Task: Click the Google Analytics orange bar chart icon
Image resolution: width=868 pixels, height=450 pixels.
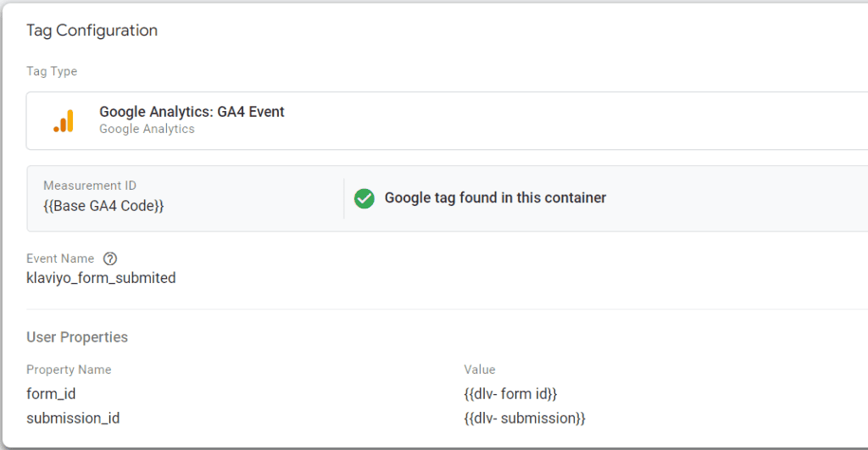Action: (x=64, y=121)
